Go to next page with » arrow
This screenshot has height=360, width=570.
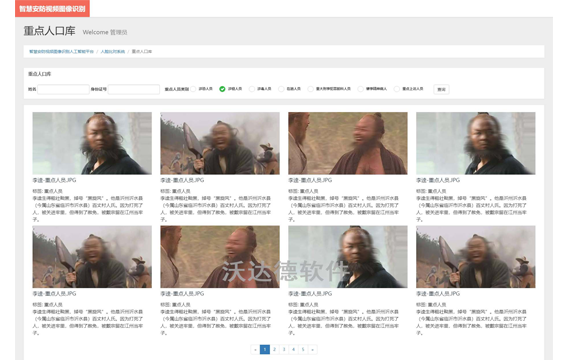coord(312,349)
